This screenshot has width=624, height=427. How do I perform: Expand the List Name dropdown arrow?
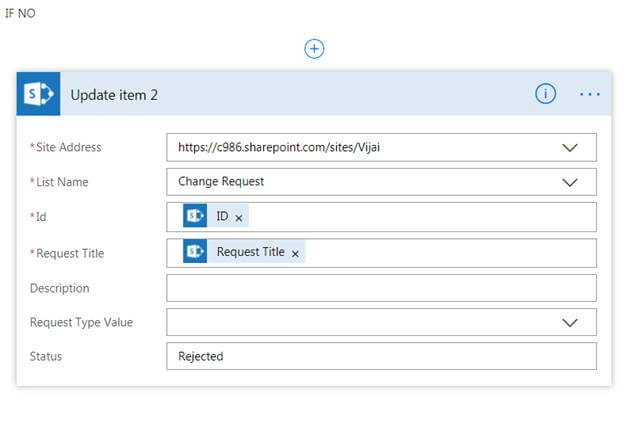570,183
